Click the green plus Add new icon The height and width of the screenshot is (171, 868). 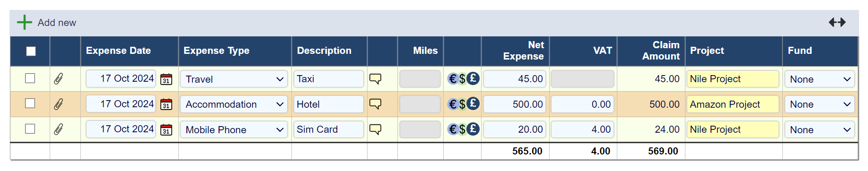[25, 22]
